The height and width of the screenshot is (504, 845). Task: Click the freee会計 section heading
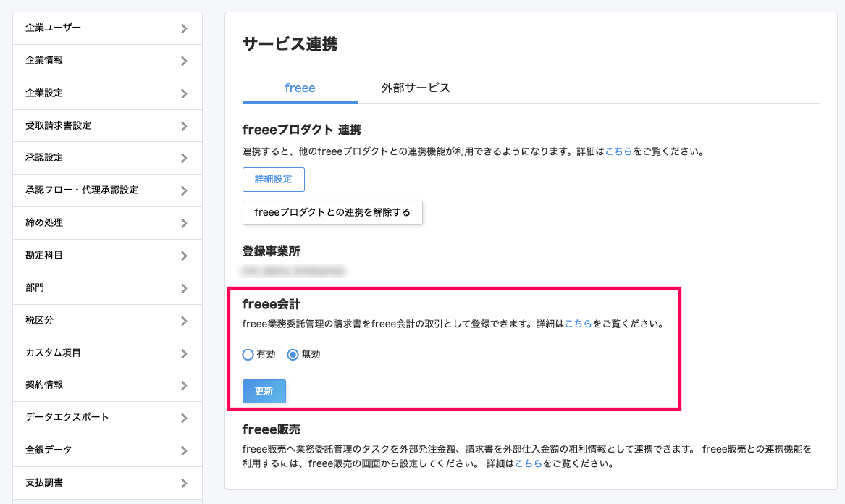coord(271,305)
